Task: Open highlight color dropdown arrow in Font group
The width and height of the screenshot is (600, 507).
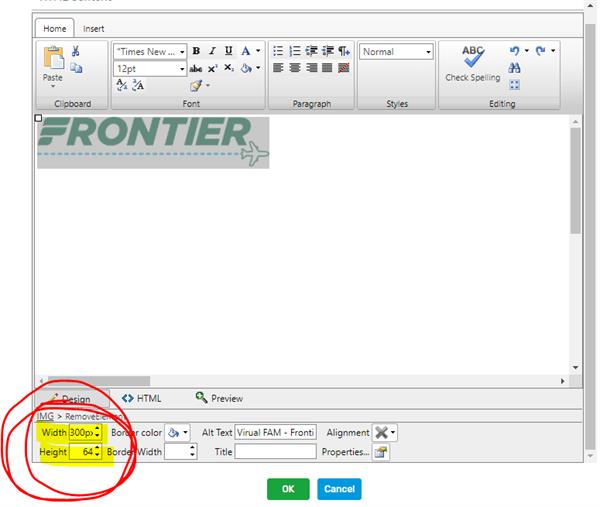Action: click(258, 68)
